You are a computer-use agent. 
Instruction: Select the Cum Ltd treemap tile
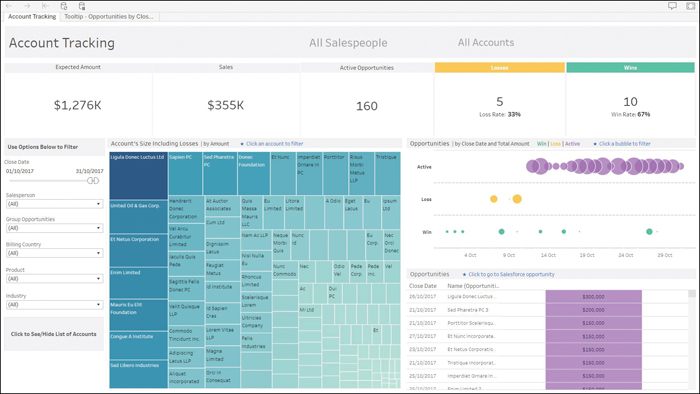coord(222,228)
